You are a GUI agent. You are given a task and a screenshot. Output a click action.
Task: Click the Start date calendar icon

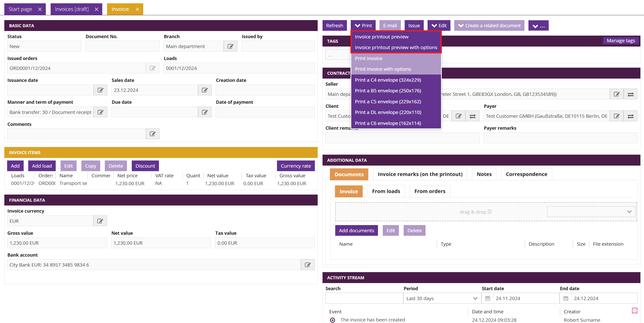(x=487, y=298)
